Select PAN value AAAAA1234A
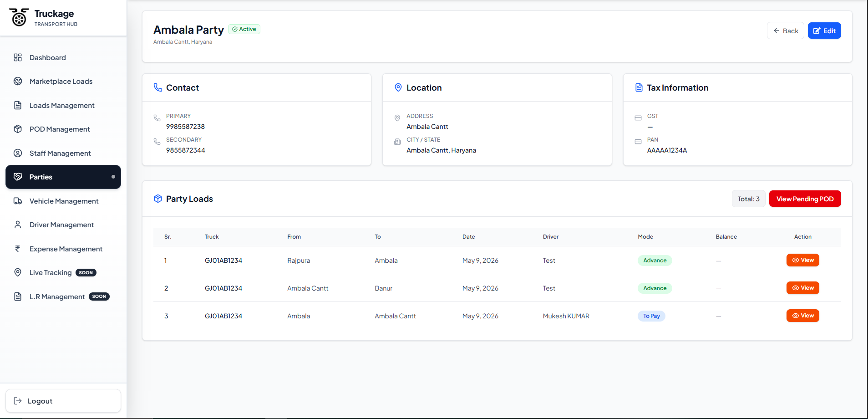The width and height of the screenshot is (868, 419). 667,150
